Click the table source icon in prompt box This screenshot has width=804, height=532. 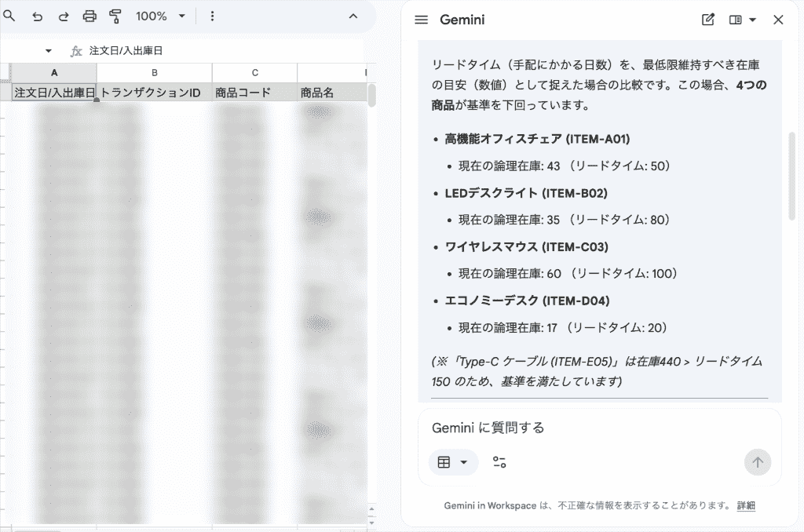(444, 462)
